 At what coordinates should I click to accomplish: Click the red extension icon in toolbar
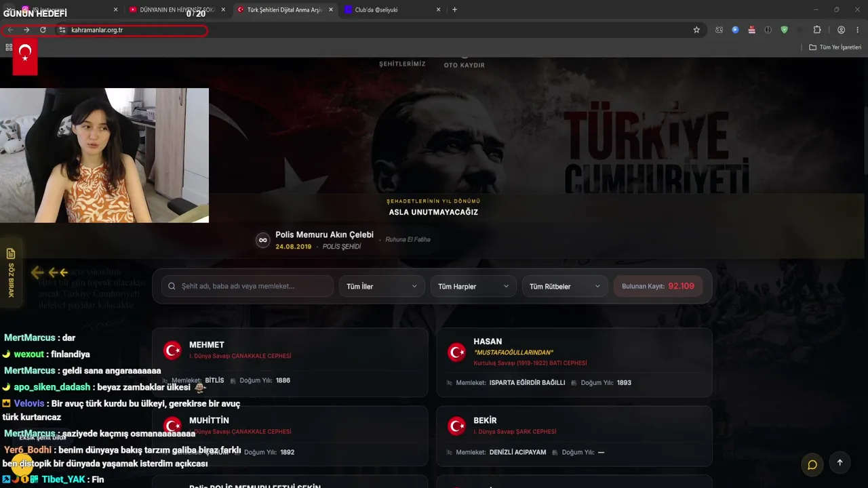(751, 30)
